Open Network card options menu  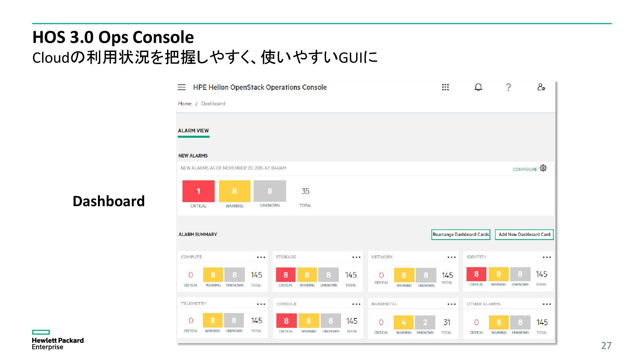(451, 257)
